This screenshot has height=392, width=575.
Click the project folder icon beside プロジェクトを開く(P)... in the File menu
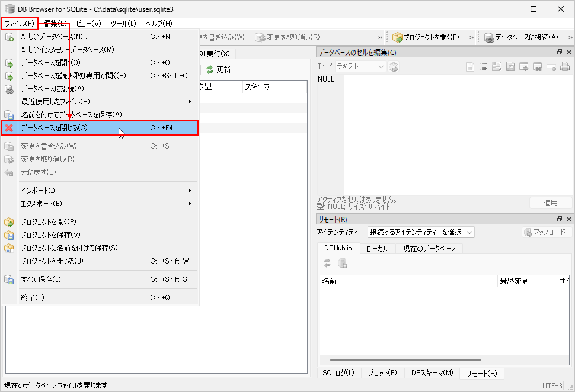(9, 222)
